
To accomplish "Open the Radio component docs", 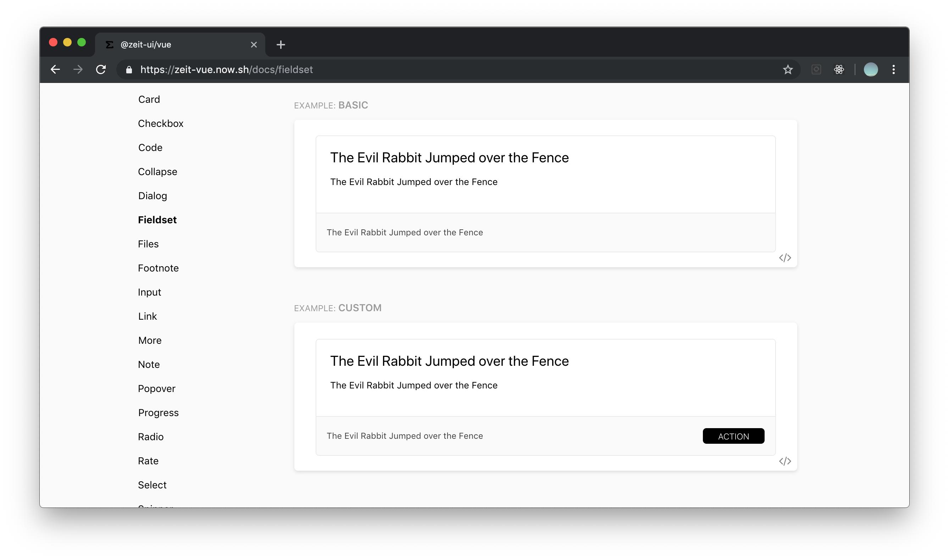I will coord(151,437).
